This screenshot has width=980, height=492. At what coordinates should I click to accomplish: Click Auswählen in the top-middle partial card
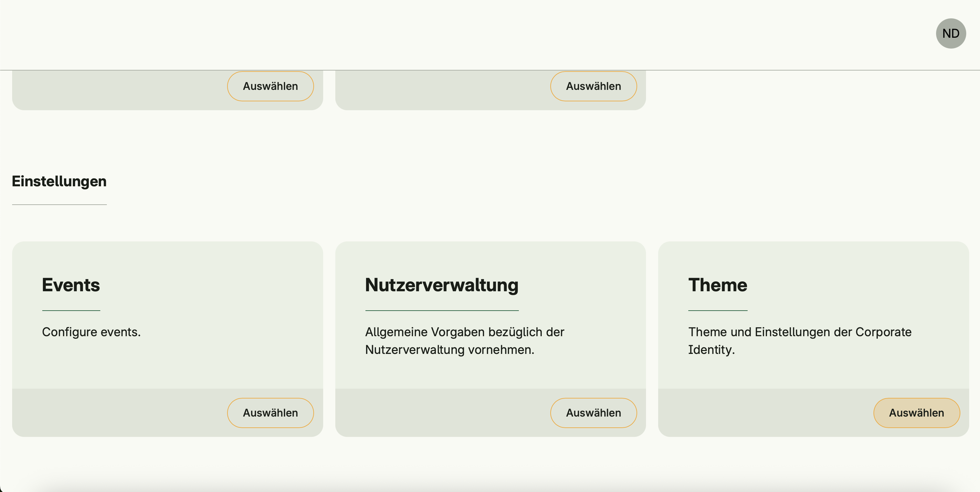click(593, 87)
